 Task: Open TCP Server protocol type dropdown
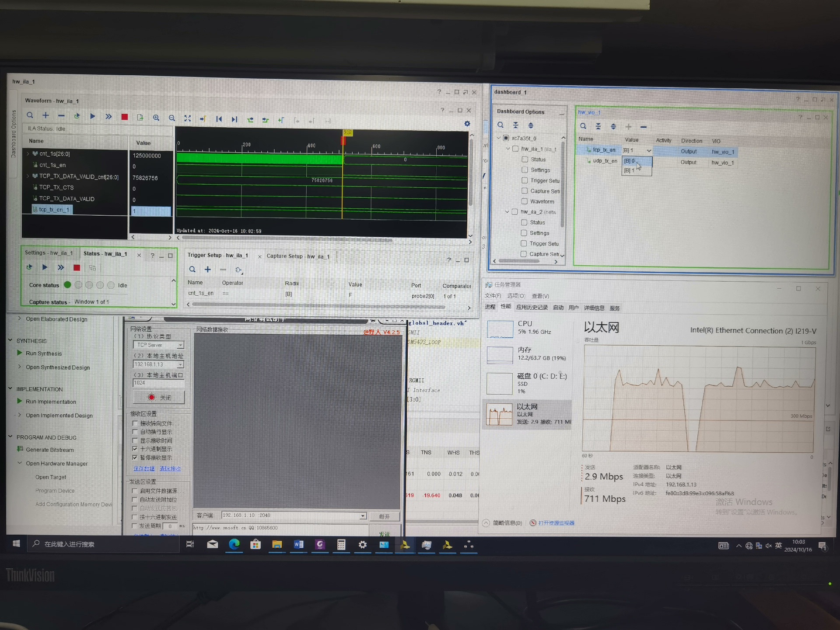(180, 345)
